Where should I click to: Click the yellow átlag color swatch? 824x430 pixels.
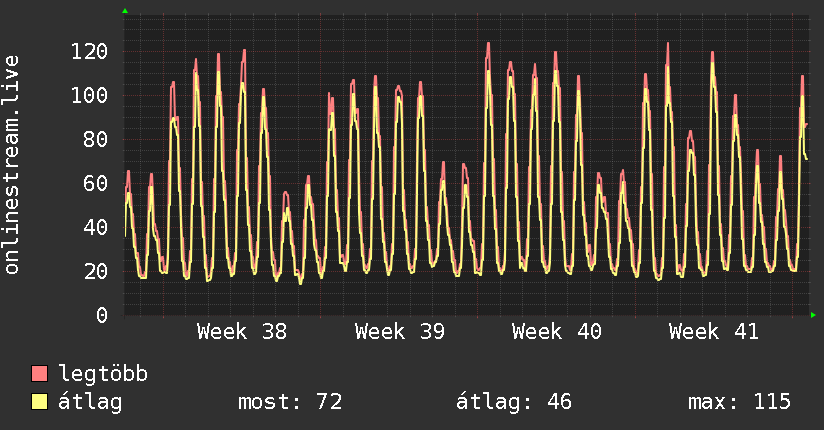(x=39, y=401)
